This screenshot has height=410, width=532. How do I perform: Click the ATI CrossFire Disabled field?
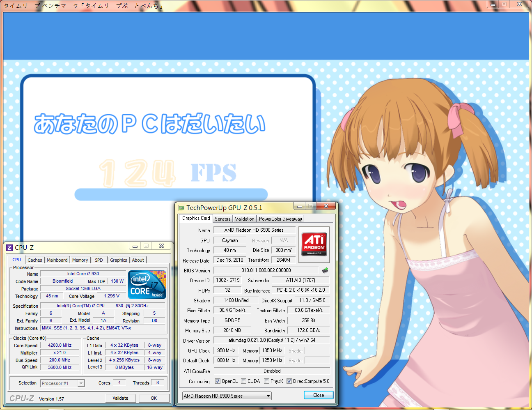(x=272, y=371)
